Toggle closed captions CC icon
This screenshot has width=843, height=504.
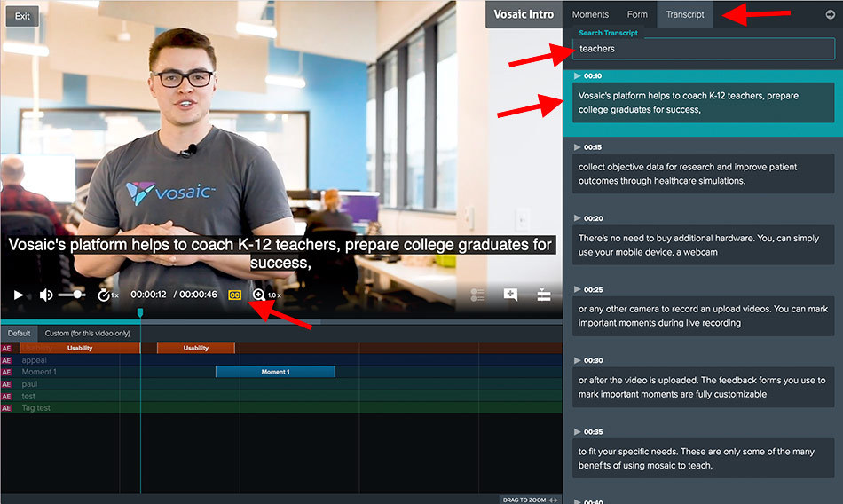(235, 295)
